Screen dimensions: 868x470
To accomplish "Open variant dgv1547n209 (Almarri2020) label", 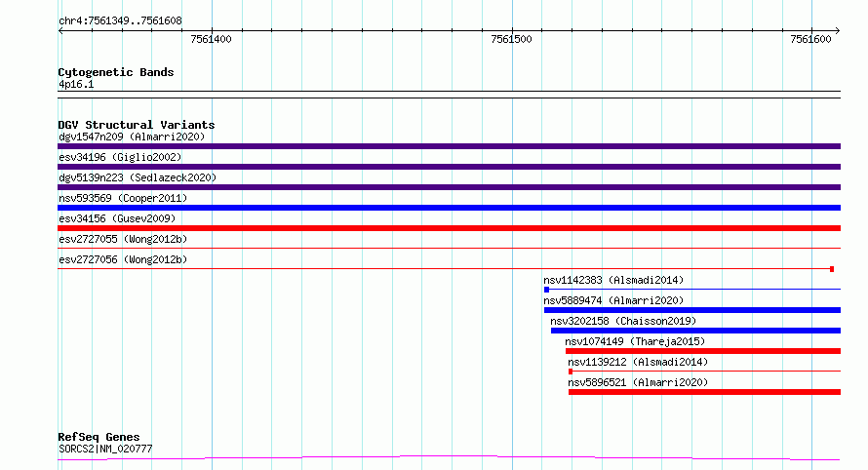I will pyautogui.click(x=132, y=137).
